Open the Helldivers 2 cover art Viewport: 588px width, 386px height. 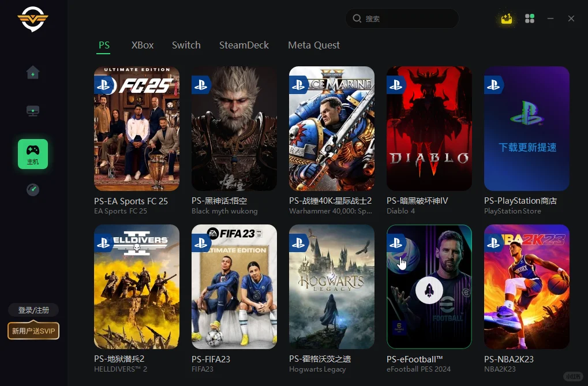click(x=137, y=287)
